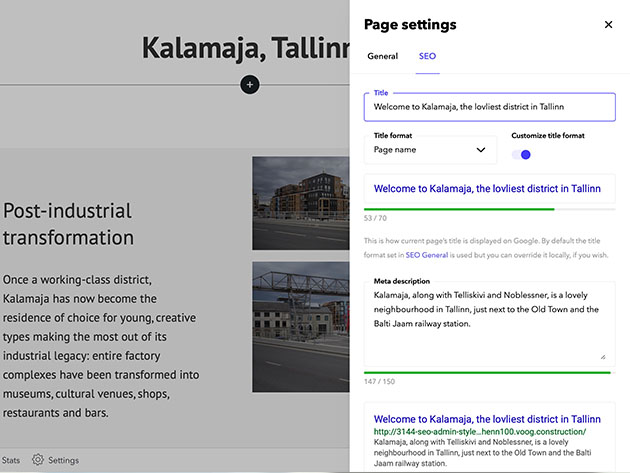
Task: Open the Title format dropdown
Action: coord(430,149)
